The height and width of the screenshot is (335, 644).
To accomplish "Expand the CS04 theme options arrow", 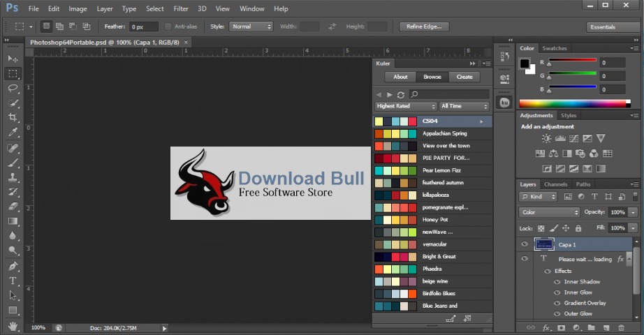I will 481,121.
